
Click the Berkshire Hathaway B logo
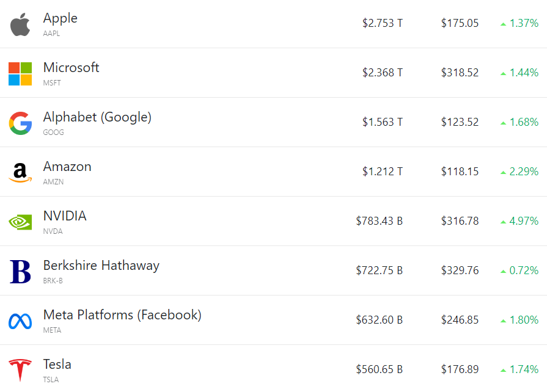20,272
